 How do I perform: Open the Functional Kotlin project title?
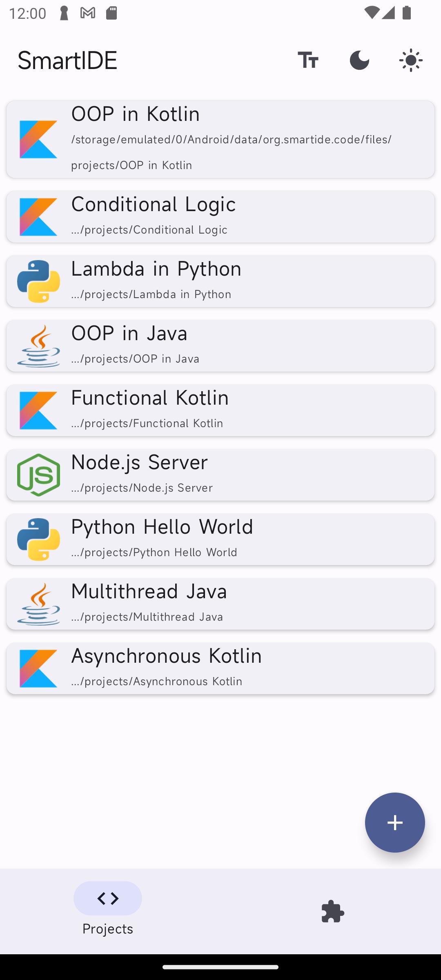point(150,398)
